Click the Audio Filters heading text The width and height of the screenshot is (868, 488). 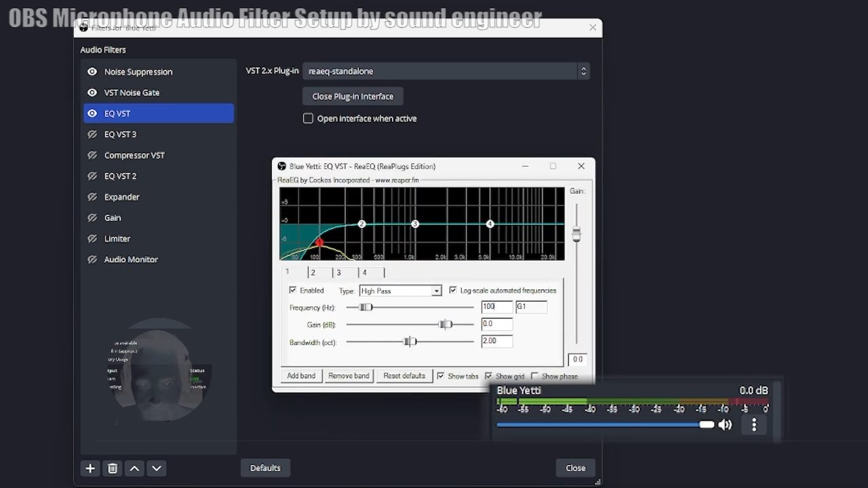click(x=103, y=50)
